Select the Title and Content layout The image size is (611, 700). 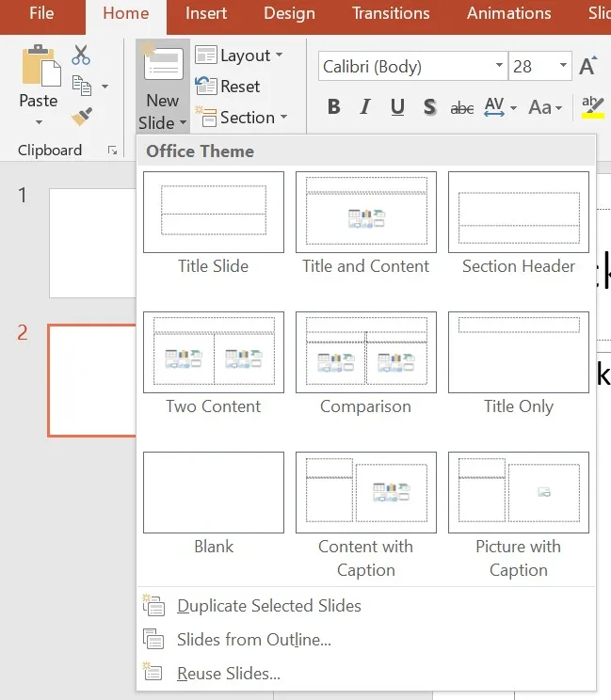366,212
